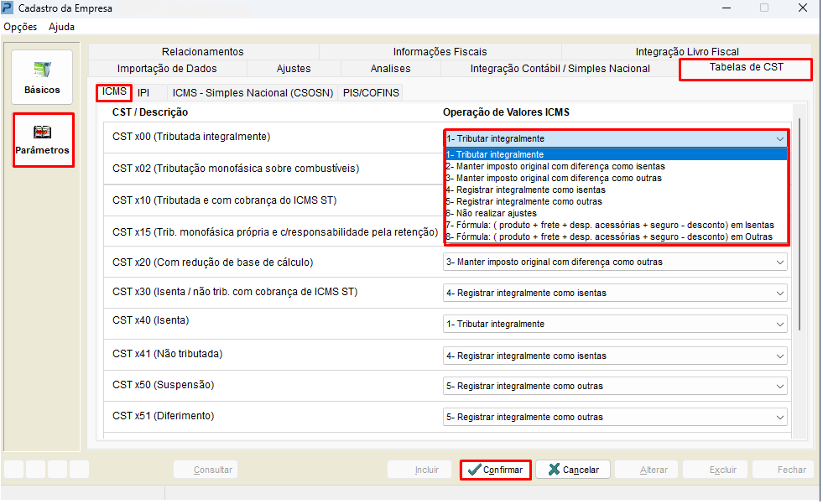Select the ICMS sub-tab
Viewport: 823px width, 504px height.
click(x=114, y=91)
